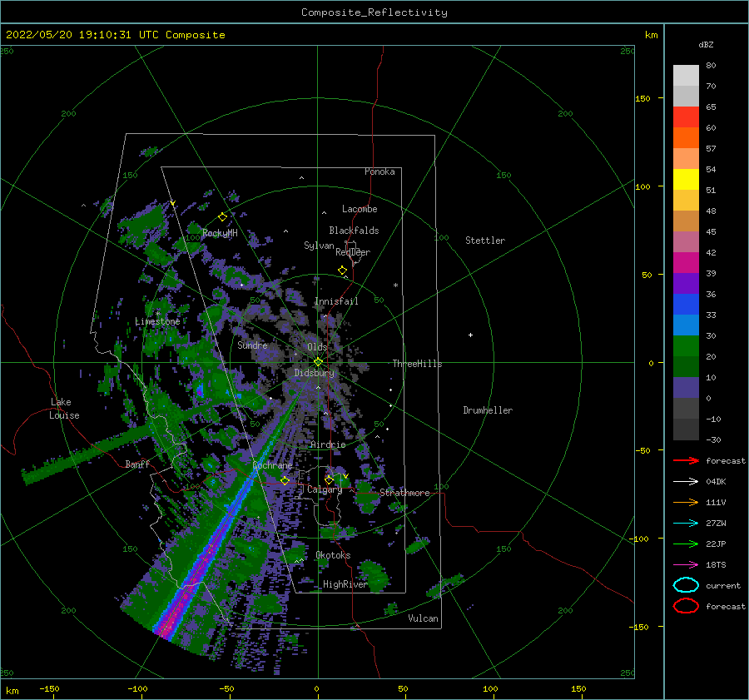Click the Ponoka label
The height and width of the screenshot is (700, 749).
tap(379, 171)
